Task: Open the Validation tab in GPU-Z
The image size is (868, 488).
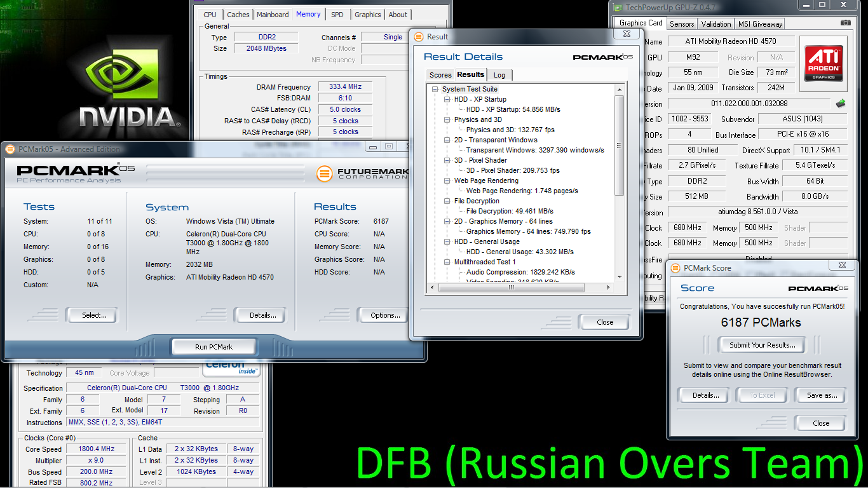Action: [716, 24]
